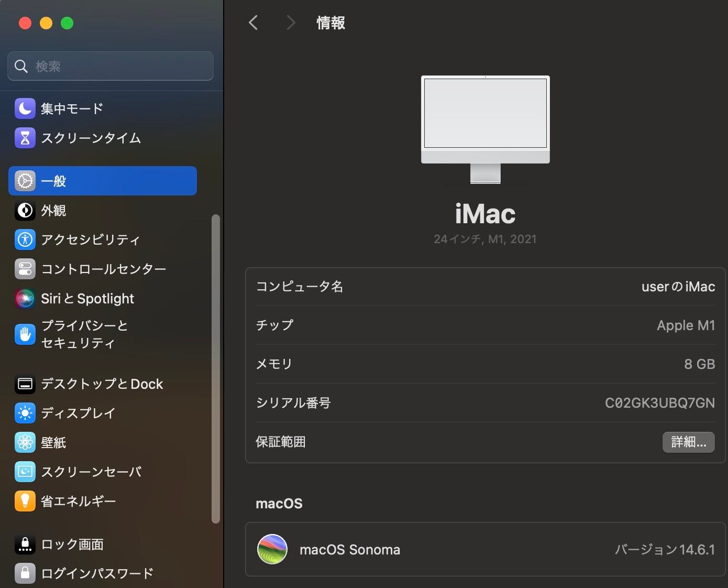Click the iMac model name heading
728x588 pixels.
[x=486, y=214]
